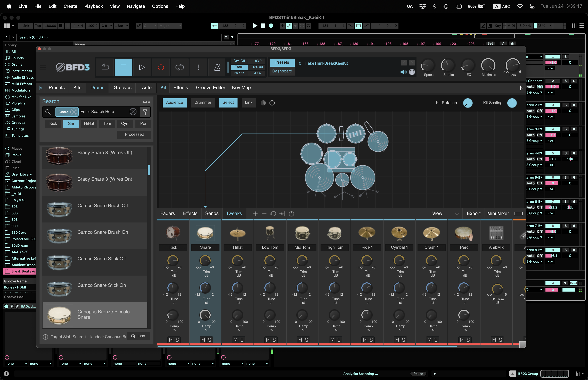Viewport: 588px width, 380px height.
Task: Toggle Processed filter button
Action: pos(134,135)
